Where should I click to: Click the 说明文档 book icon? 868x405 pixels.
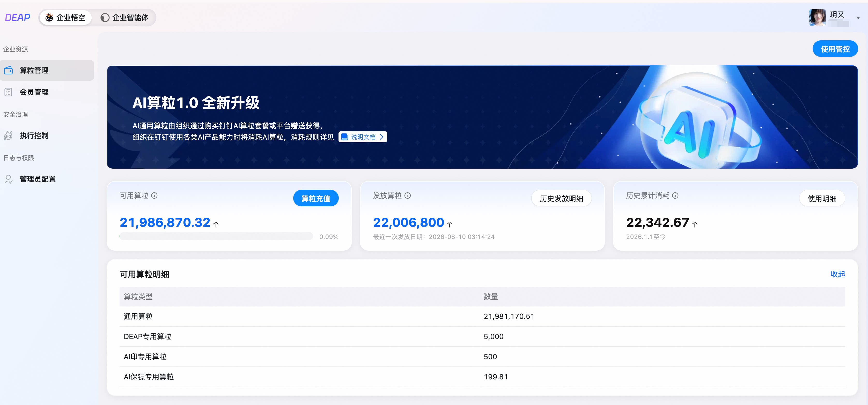coord(344,137)
